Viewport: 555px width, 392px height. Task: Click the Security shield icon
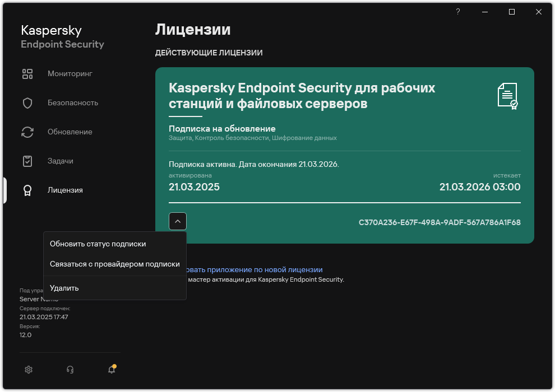point(27,103)
